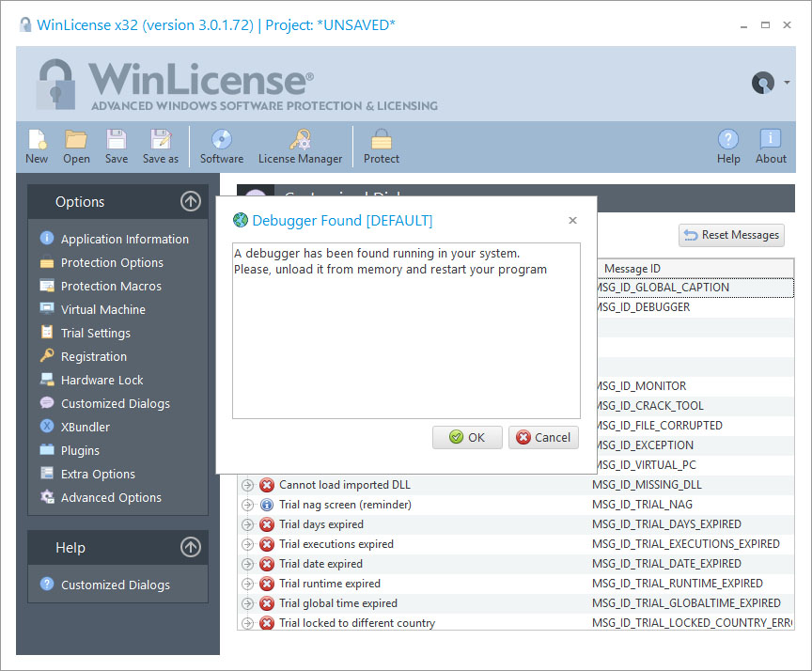The height and width of the screenshot is (671, 812).
Task: Select the MSG_ID_CRACK_TOOL row
Action: (x=695, y=405)
